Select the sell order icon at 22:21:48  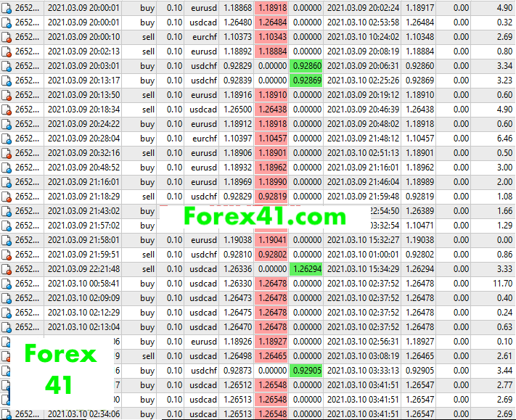coord(7,269)
